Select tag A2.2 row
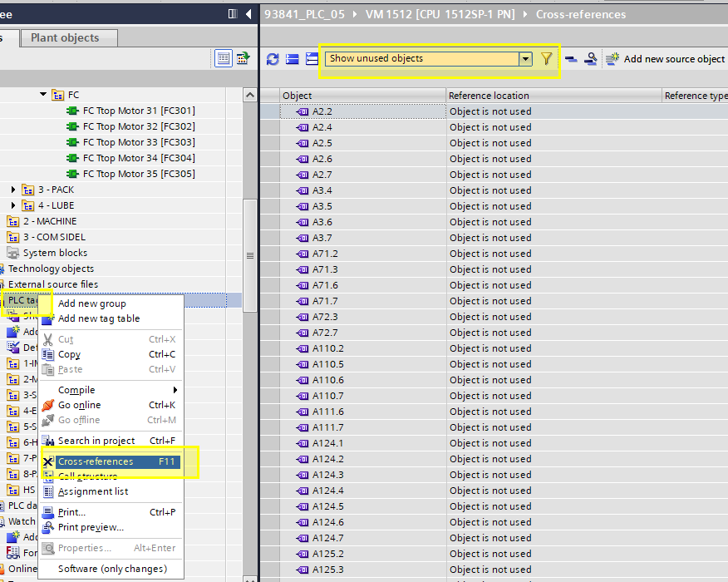The height and width of the screenshot is (582, 728). 362,111
